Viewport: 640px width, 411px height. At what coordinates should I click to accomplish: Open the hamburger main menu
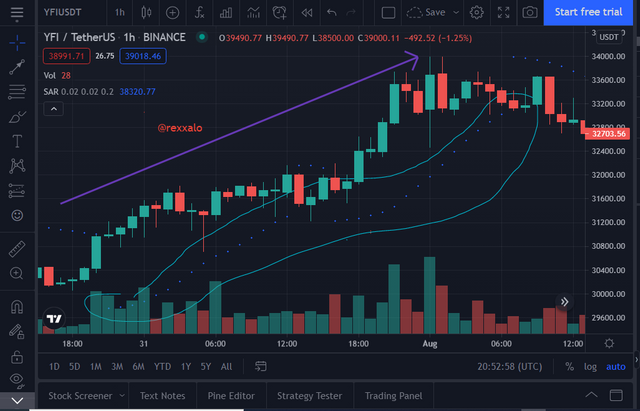point(17,13)
